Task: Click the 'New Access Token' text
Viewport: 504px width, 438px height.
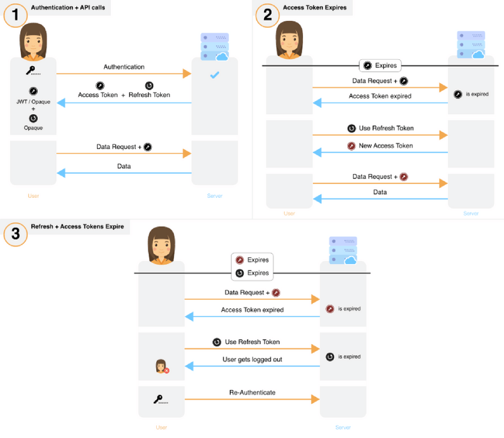Action: (x=386, y=146)
